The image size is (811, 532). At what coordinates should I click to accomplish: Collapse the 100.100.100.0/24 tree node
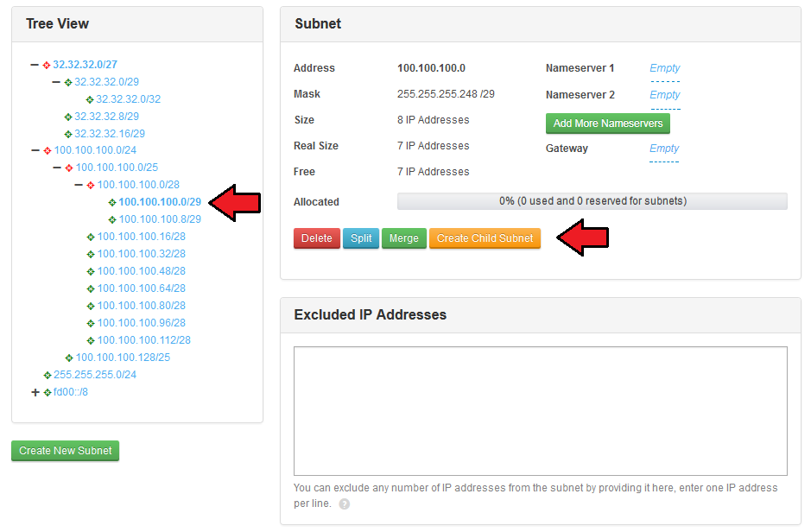(x=35, y=150)
